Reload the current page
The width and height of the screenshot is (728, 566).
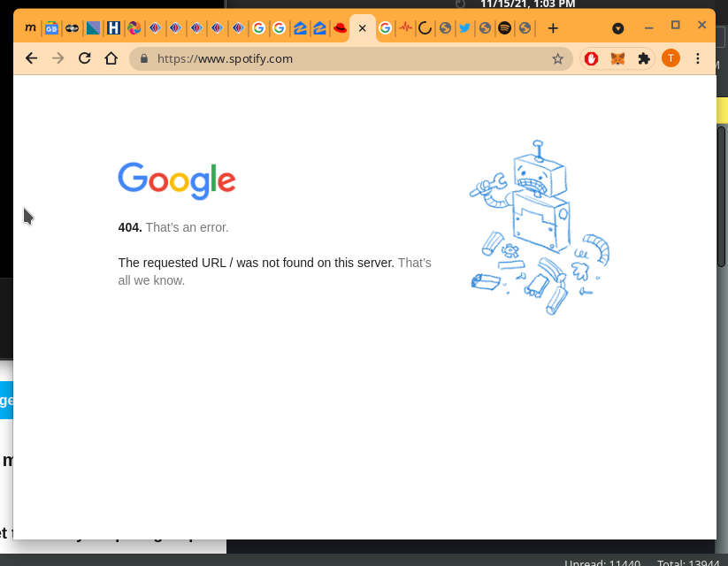pyautogui.click(x=85, y=58)
